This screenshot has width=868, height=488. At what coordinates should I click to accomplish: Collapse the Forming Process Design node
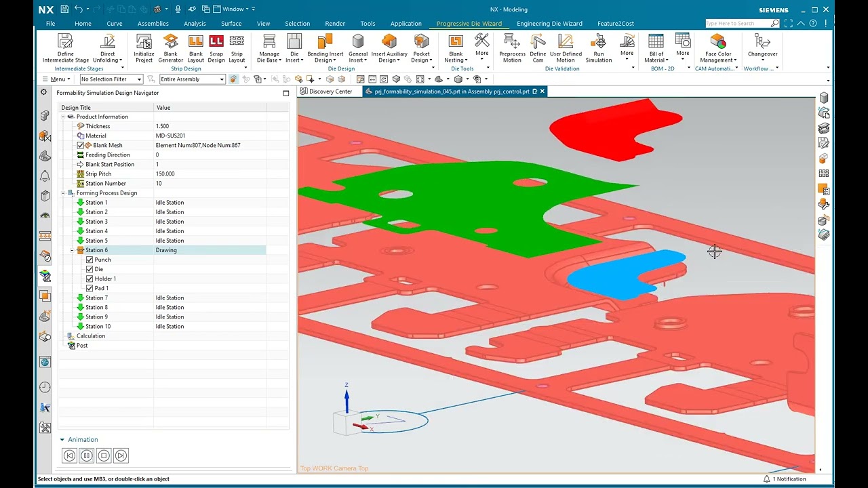[63, 193]
